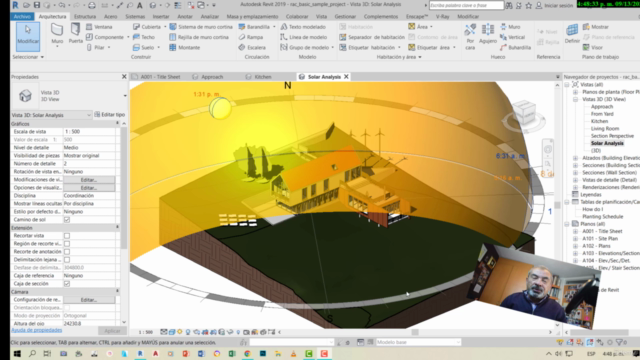The width and height of the screenshot is (640, 360).
Task: Select Texto modelado tool
Action: [x=303, y=27]
